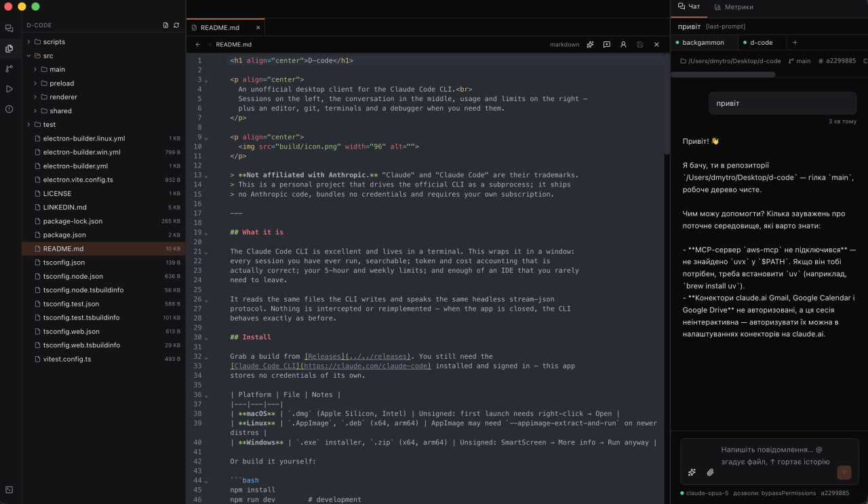868x504 pixels.
Task: Expand the scripts folder
Action: (28, 42)
